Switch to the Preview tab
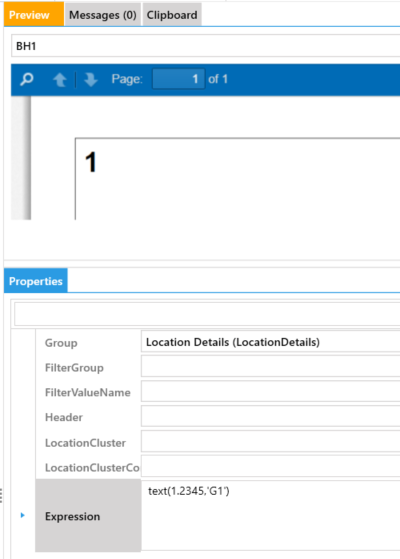Screen dimensions: 400x559 (x=34, y=14)
